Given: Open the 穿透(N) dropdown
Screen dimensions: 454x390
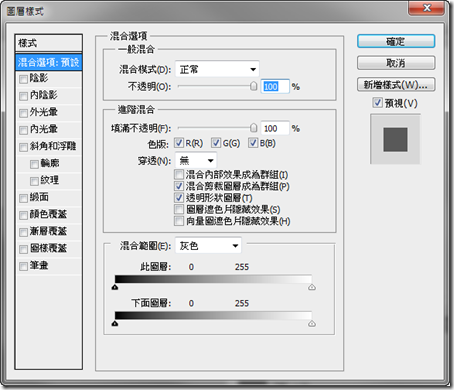Looking at the screenshot, I should coord(196,161).
